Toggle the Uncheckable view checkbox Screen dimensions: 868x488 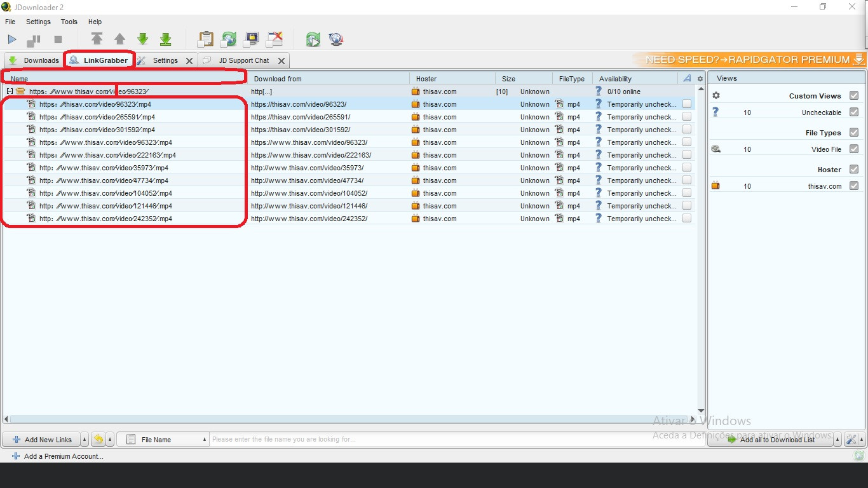pos(854,112)
